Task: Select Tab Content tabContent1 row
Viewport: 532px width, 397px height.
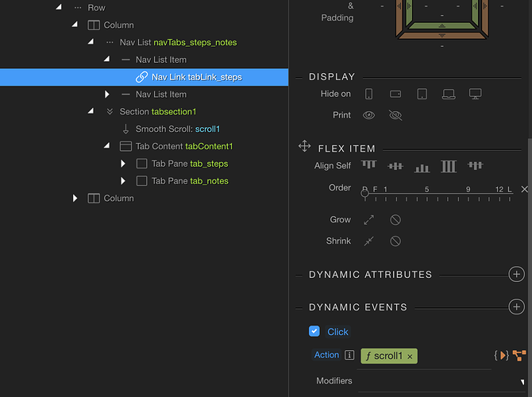Action: [145, 146]
